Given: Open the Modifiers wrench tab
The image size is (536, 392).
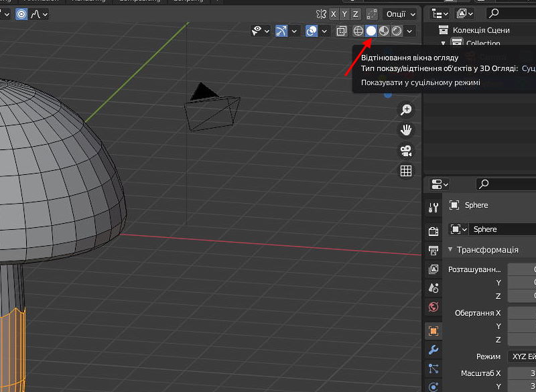Looking at the screenshot, I should (433, 350).
